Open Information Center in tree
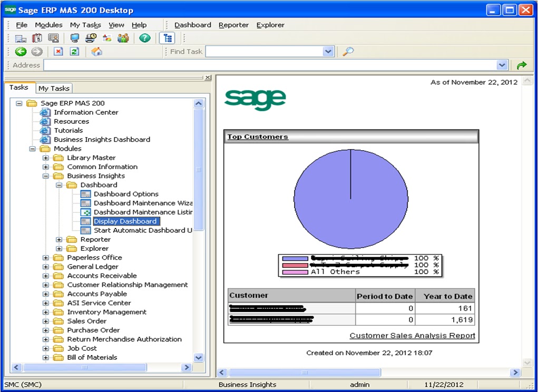Viewport: 538px width, 392px height. tap(86, 112)
